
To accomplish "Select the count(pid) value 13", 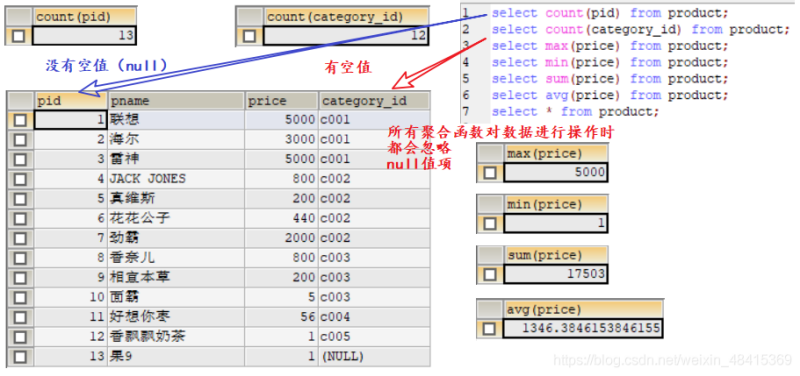I will [85, 36].
